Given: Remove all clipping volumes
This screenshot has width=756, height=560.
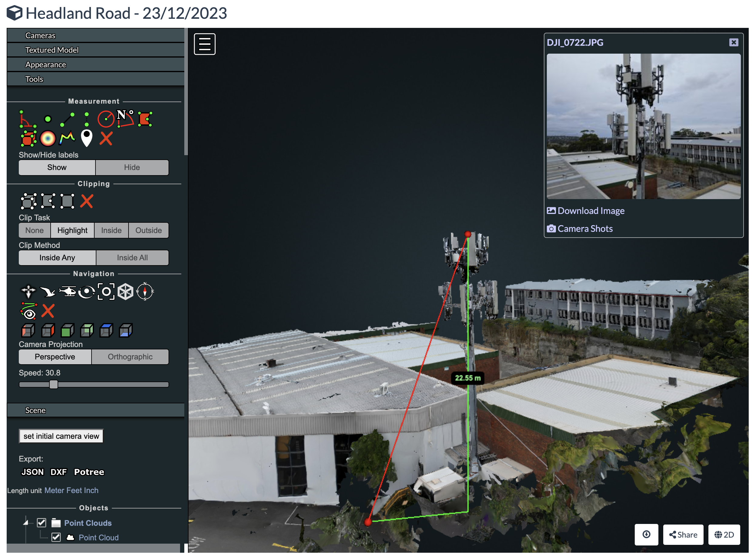Looking at the screenshot, I should [87, 201].
